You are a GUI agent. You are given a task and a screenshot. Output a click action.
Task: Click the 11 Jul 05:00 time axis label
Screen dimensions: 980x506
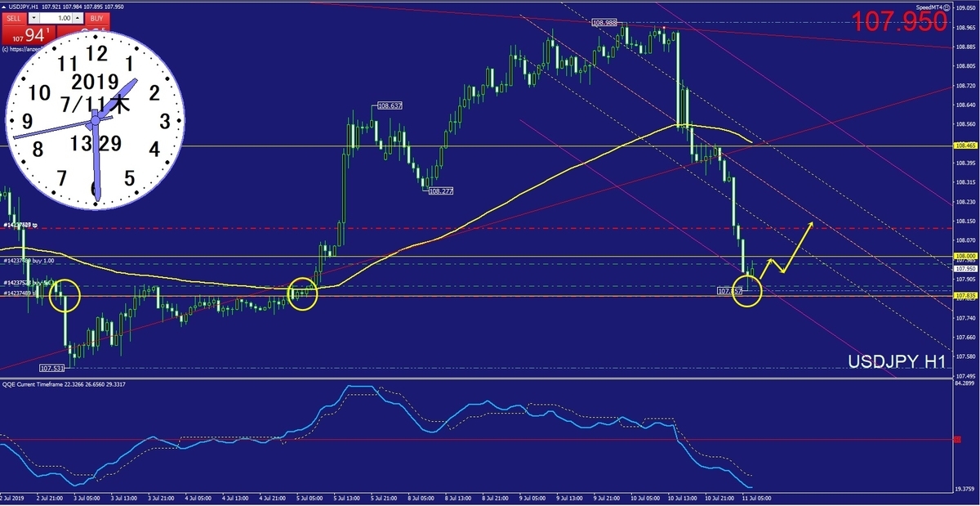pyautogui.click(x=755, y=497)
